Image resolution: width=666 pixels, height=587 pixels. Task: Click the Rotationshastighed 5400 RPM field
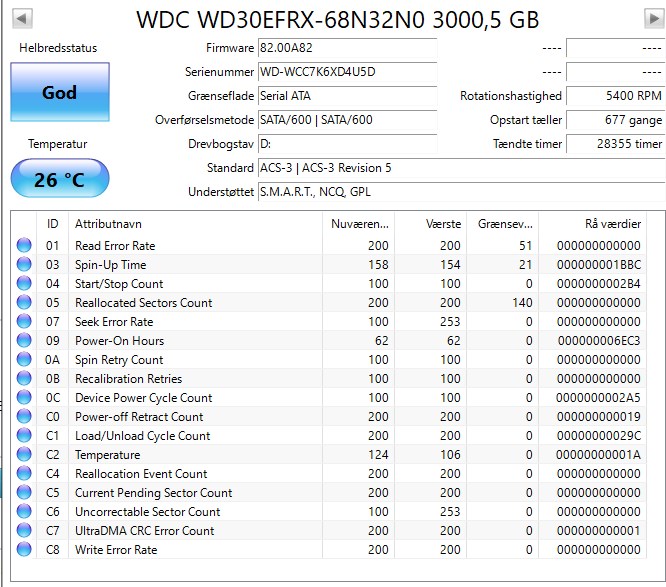coord(615,96)
